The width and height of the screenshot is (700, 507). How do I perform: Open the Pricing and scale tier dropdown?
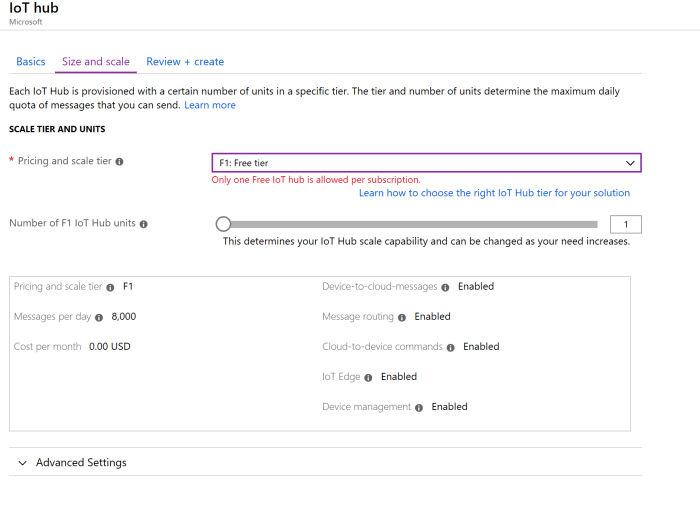coord(425,163)
